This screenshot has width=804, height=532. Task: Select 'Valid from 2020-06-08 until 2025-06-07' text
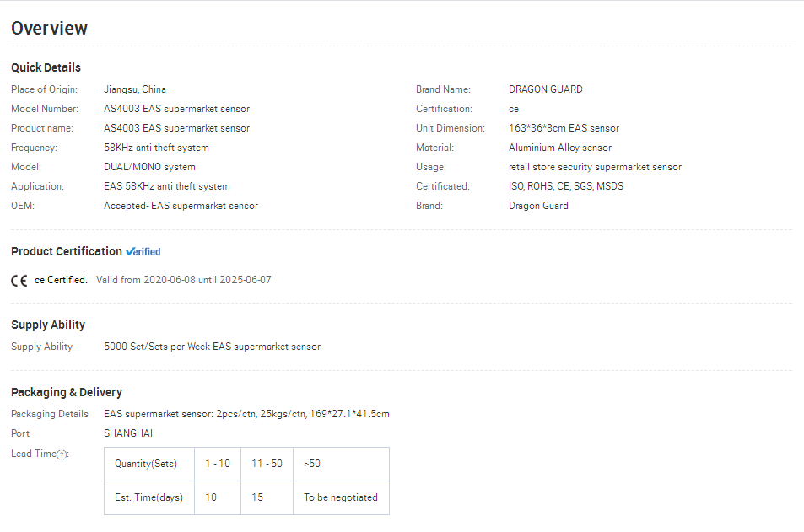pyautogui.click(x=184, y=280)
